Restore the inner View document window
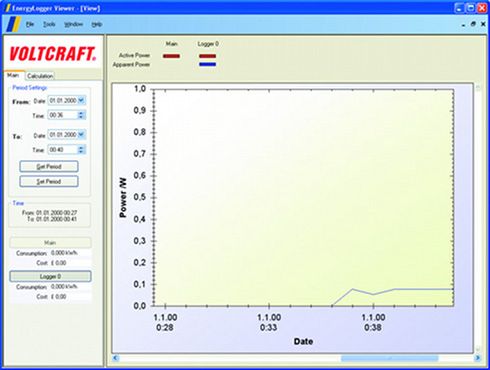 [x=473, y=24]
